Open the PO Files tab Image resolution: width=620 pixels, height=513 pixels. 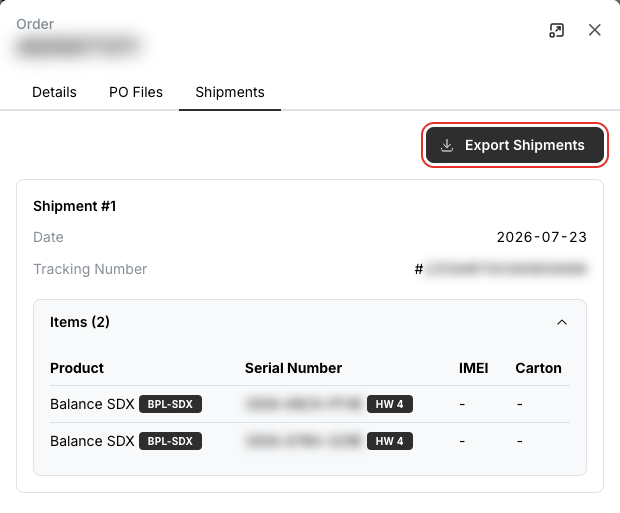[x=136, y=92]
